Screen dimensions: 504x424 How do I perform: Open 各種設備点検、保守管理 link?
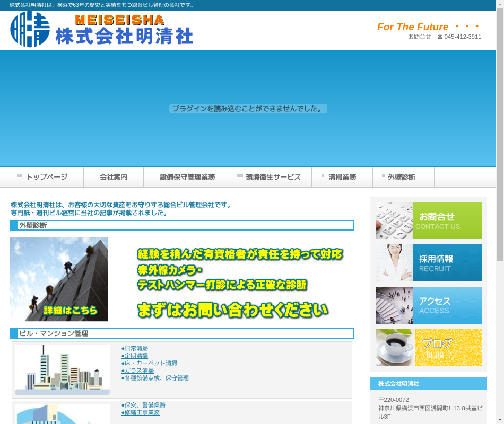coord(155,378)
